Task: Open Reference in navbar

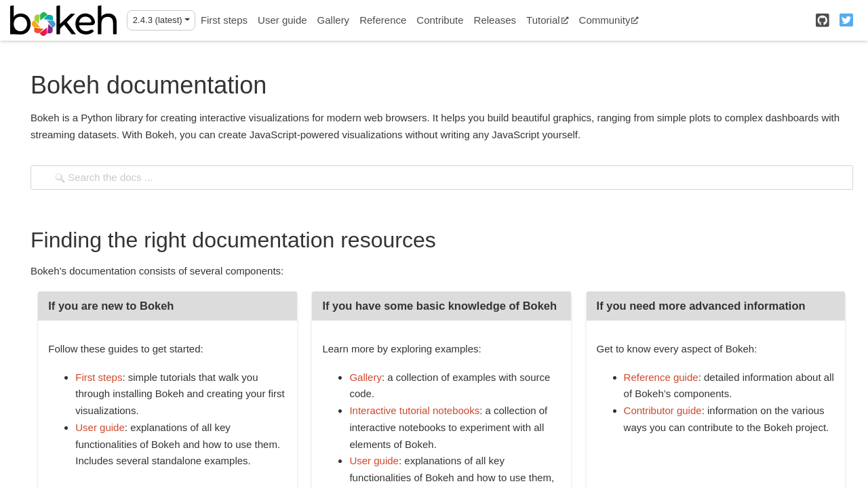Action: click(x=382, y=20)
